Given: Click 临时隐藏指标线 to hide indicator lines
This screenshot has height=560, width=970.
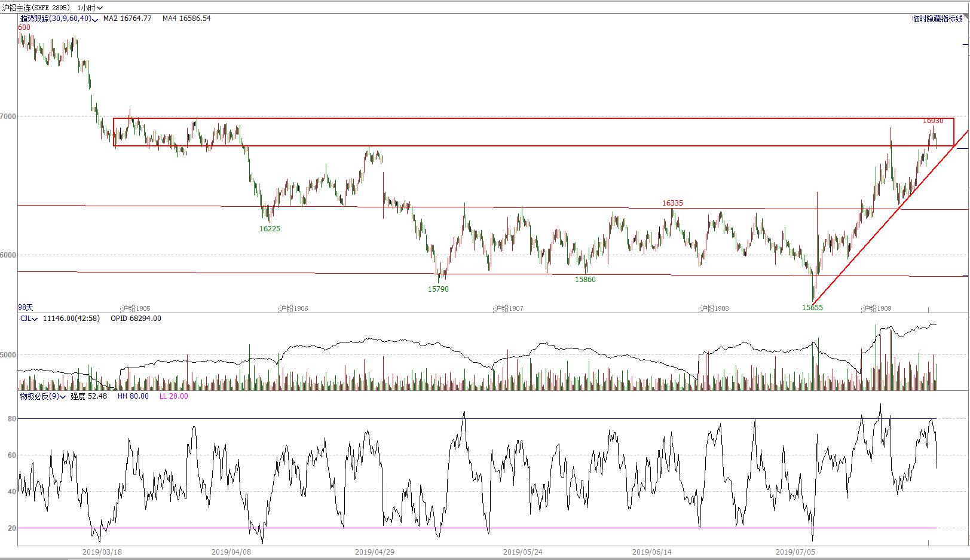Looking at the screenshot, I should pos(937,19).
